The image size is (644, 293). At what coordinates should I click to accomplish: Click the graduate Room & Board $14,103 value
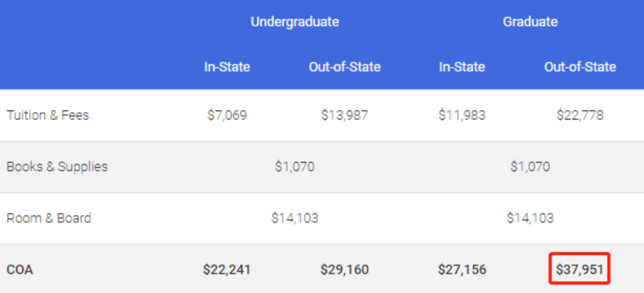530,218
